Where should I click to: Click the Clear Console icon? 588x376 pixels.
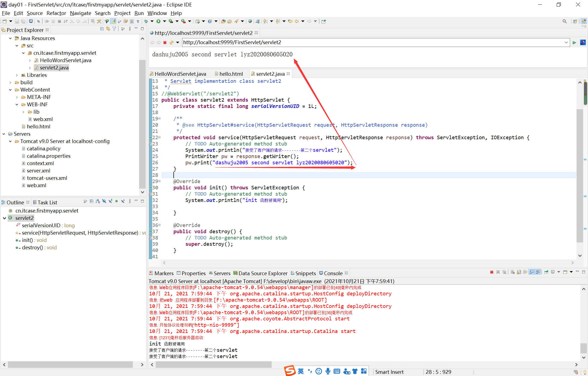click(513, 272)
